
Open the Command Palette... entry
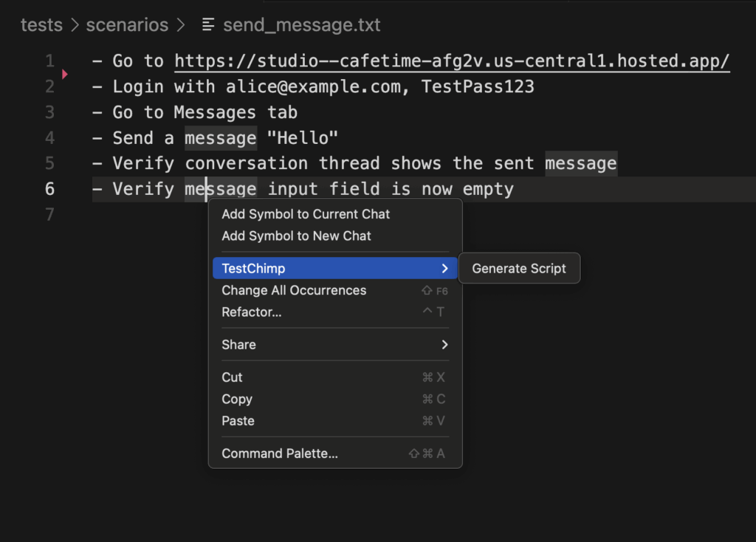(x=280, y=453)
